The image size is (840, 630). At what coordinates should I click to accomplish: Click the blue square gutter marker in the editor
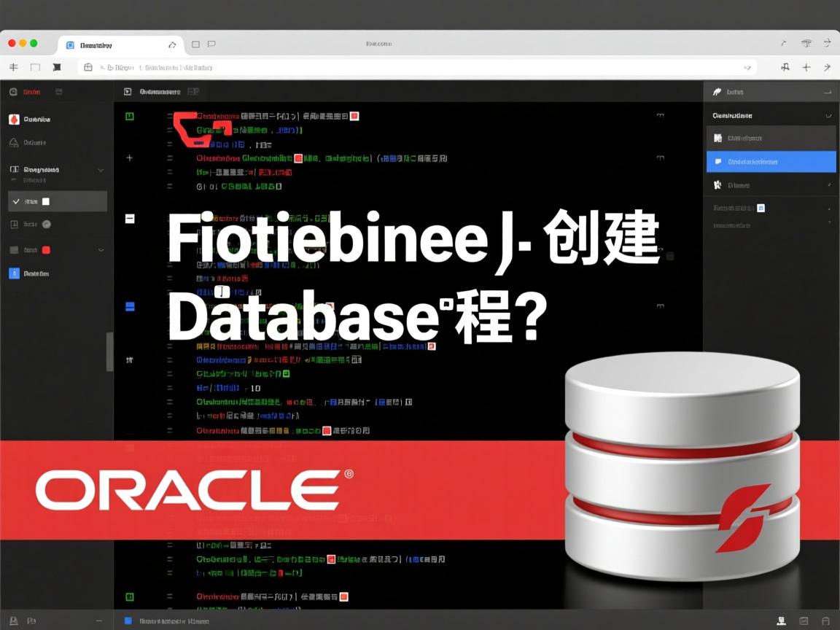coord(130,306)
